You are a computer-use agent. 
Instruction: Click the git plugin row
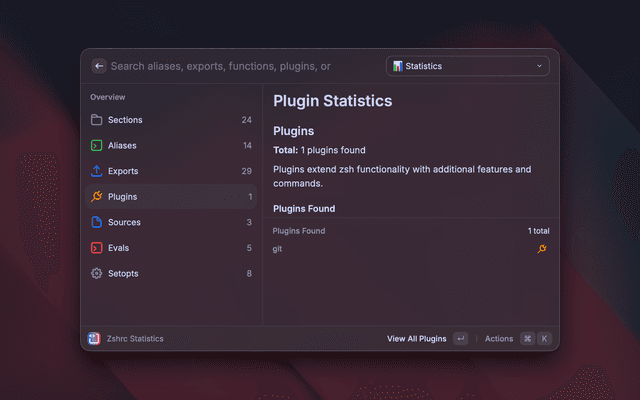pyautogui.click(x=400, y=248)
